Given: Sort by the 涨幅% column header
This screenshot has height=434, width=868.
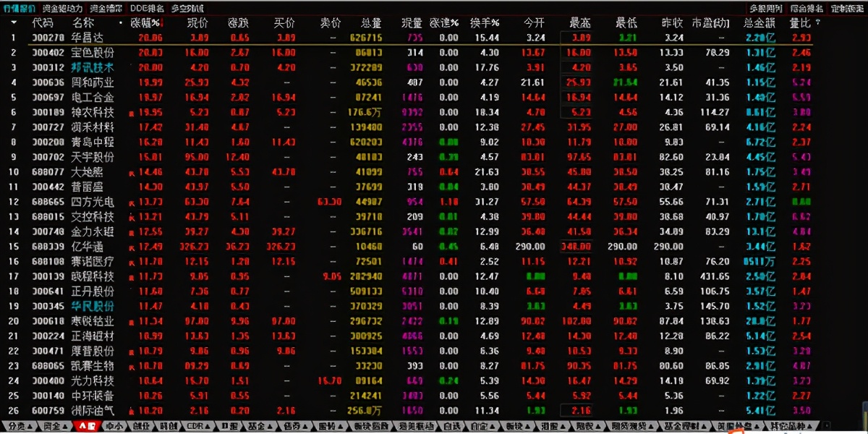Looking at the screenshot, I should (145, 22).
